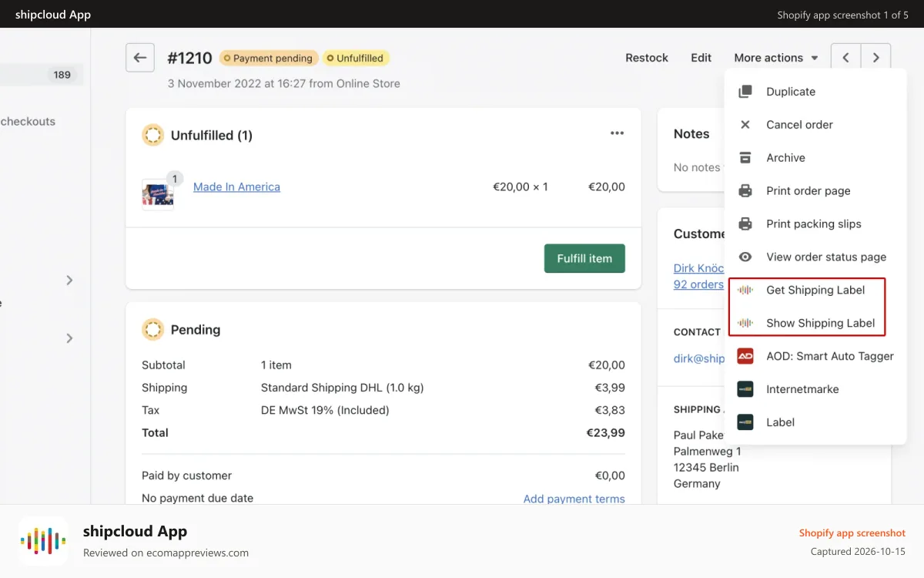
Task: Click the Unfulfilled status circle icon
Action: coord(153,136)
